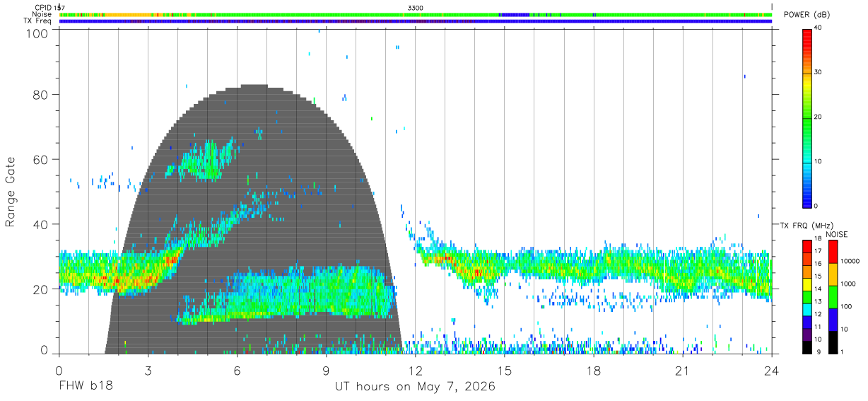868x401 pixels.
Task: Click the 24 tick on UT hours axis
Action: (x=772, y=369)
